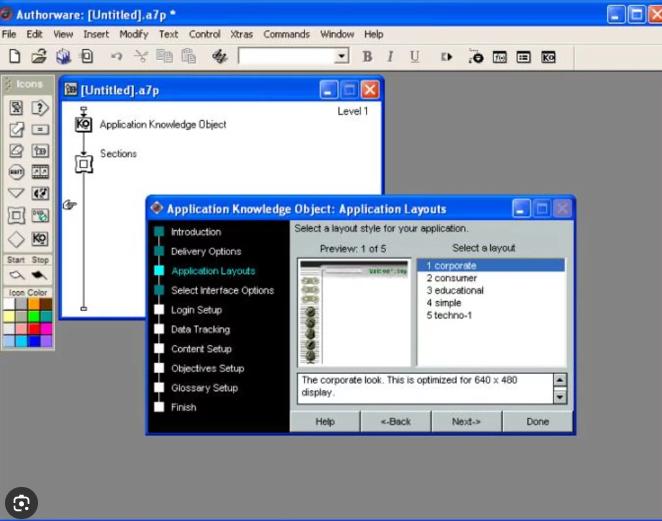Select the Digital Movie icon in the palette
The image size is (662, 521).
[x=40, y=172]
